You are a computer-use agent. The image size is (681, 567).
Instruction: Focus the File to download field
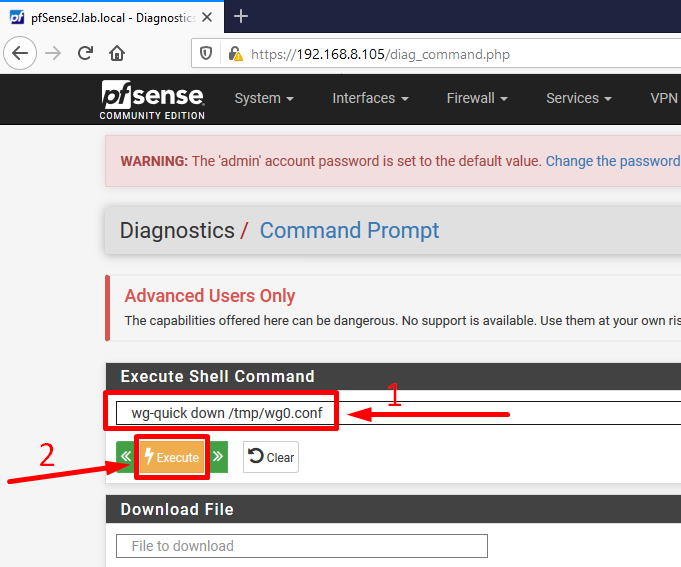coord(302,546)
